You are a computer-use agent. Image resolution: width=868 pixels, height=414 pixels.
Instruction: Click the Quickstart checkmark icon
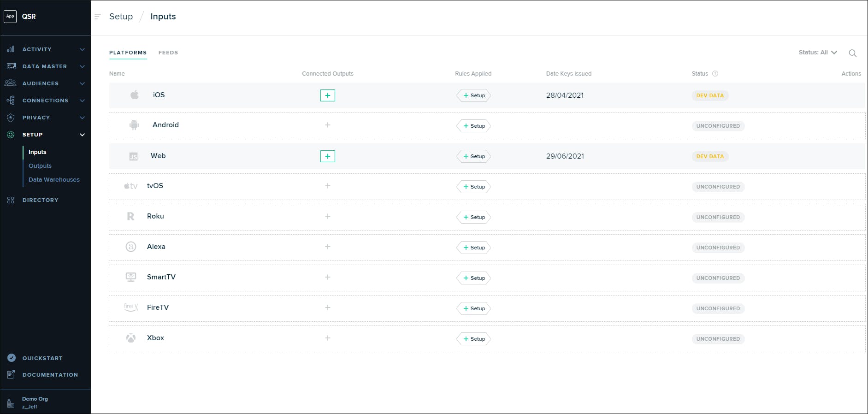click(12, 358)
